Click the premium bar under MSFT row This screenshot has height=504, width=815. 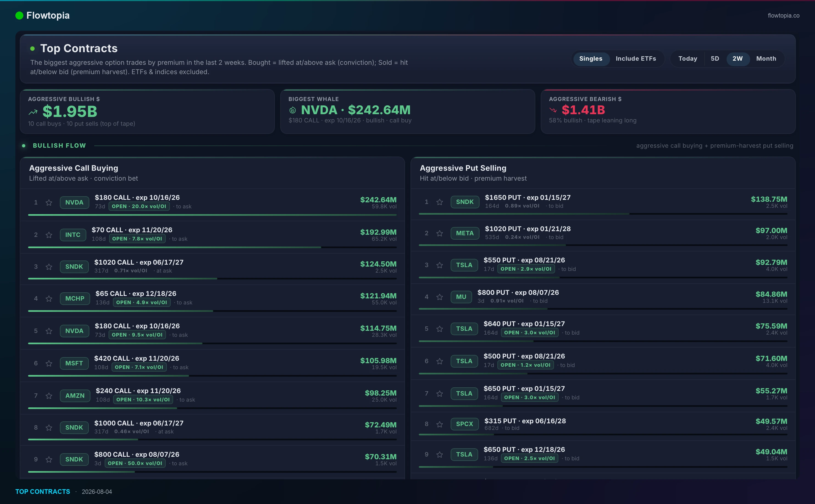(x=212, y=376)
